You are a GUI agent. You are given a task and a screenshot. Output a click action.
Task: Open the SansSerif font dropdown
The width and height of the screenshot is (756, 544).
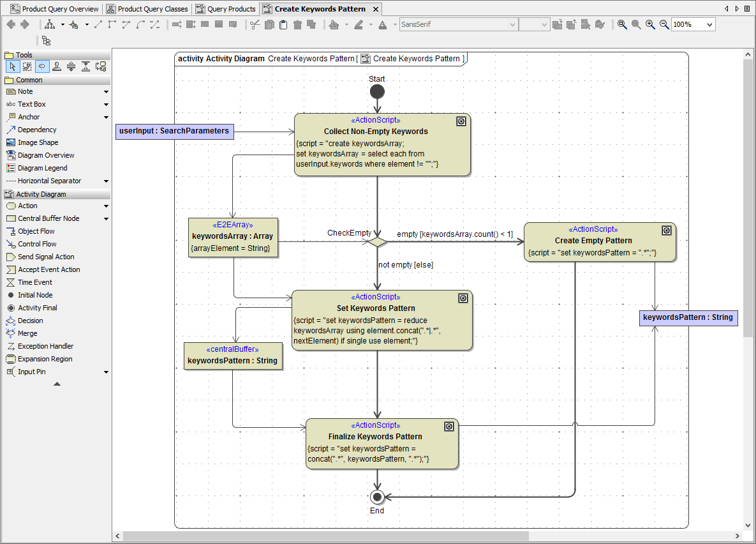click(512, 24)
